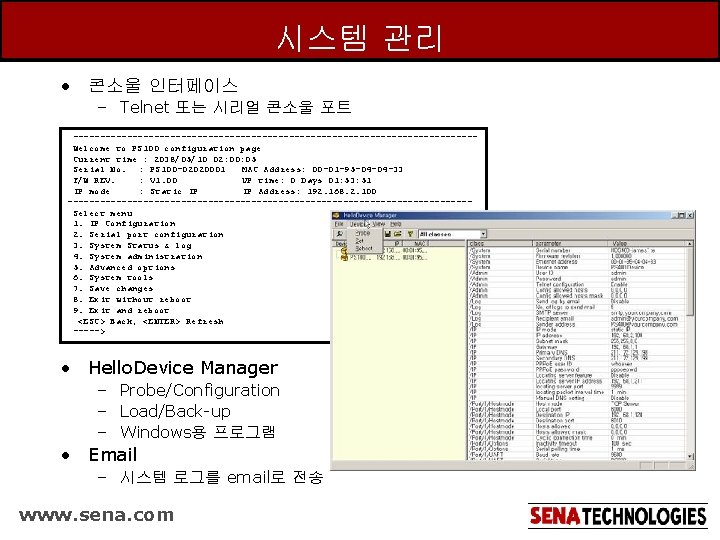Click the open folder toolbar icon

[398, 234]
